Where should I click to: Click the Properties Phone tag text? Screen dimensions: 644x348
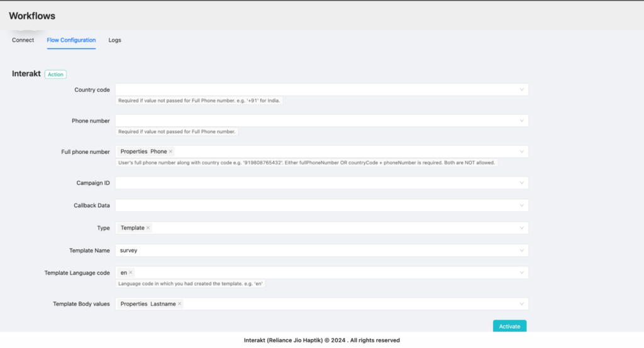click(x=143, y=151)
